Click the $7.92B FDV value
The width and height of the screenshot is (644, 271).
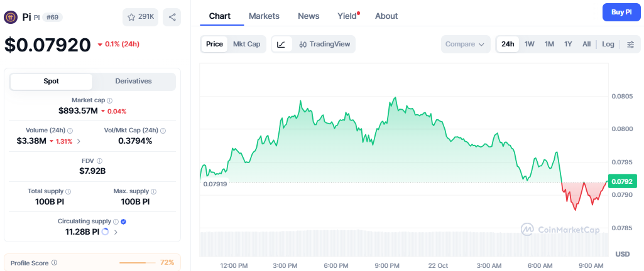point(92,171)
